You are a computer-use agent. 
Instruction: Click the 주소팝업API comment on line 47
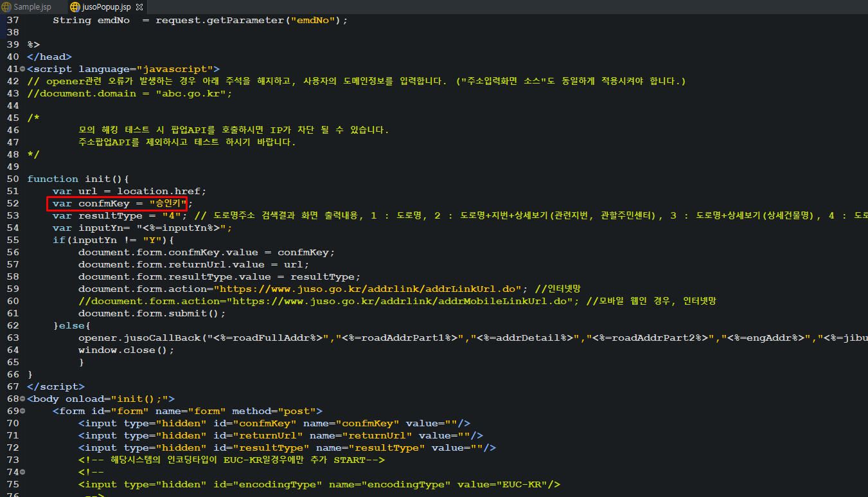pos(187,142)
